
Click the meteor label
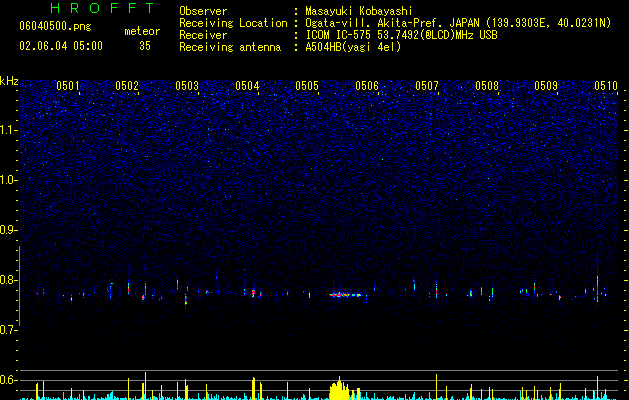(x=142, y=31)
